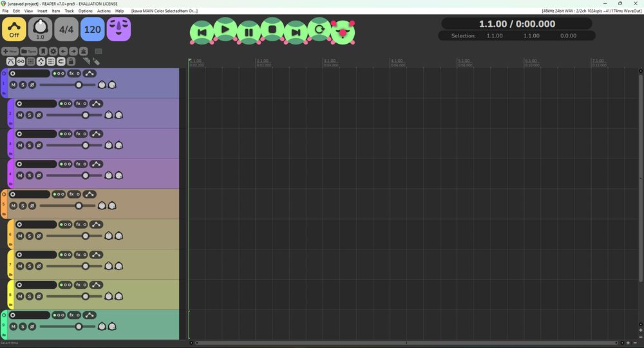Click the volume fader on track 1
The height and width of the screenshot is (348, 644).
point(79,85)
